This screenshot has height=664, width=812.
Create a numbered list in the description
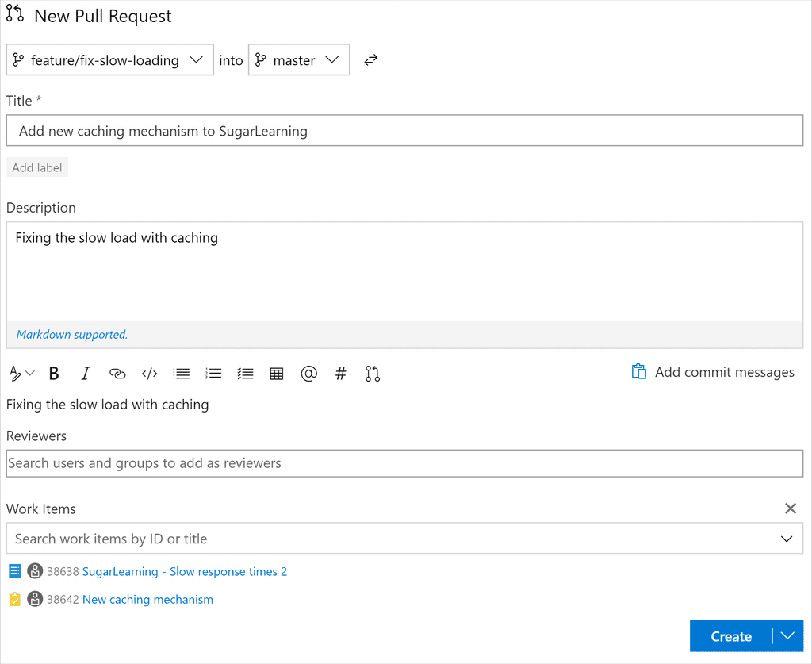[x=213, y=373]
